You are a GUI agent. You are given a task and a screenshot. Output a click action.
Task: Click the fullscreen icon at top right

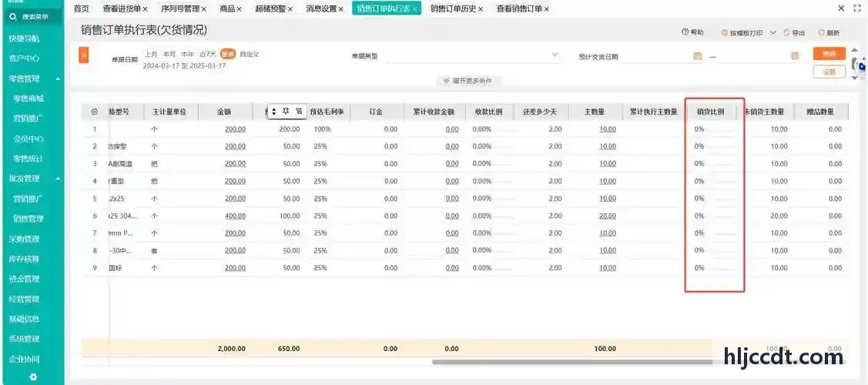point(857,8)
